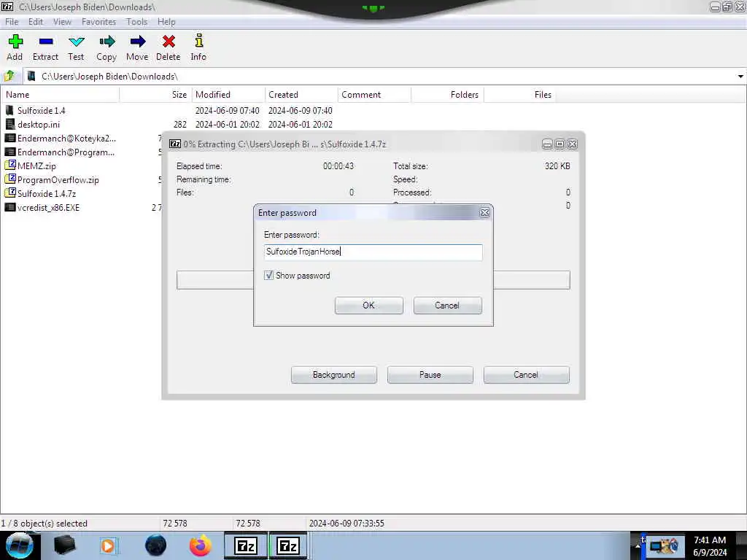Click the Background button in extraction dialog
This screenshot has width=747, height=560.
(333, 375)
